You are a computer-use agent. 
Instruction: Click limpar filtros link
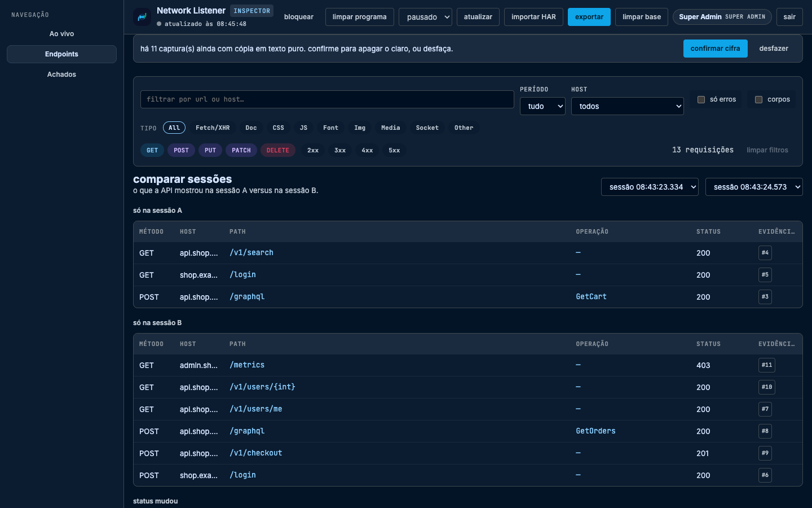(x=767, y=150)
